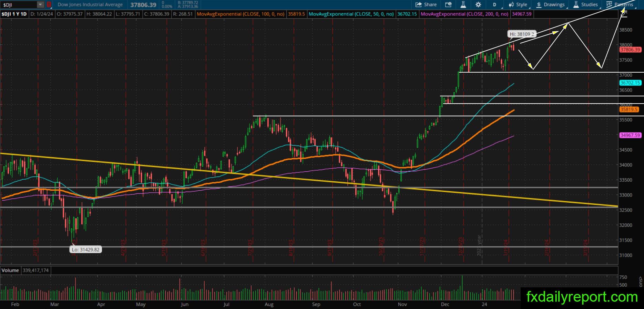Image resolution: width=644 pixels, height=309 pixels.
Task: Click the B: 37789.72 bid value
Action: 188,3
